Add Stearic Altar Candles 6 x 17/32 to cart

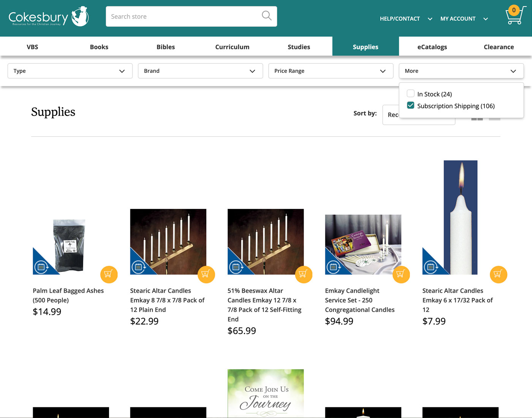coord(498,274)
